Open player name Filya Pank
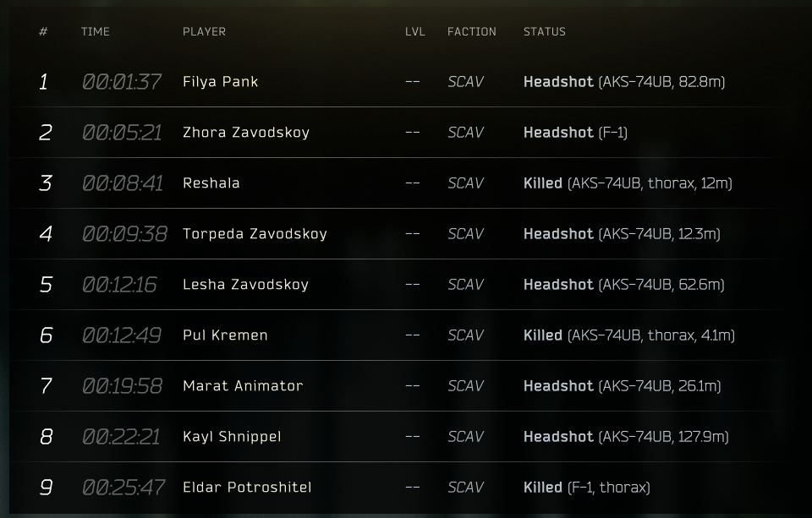 point(221,82)
